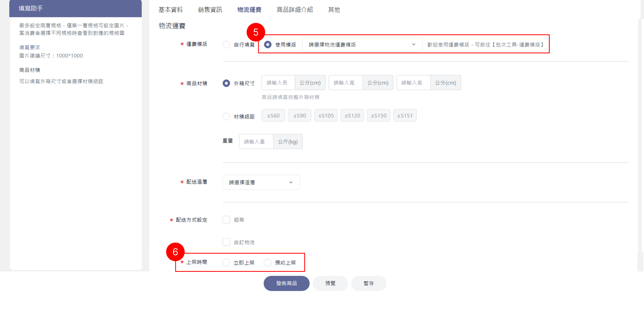This screenshot has width=644, height=320.
Task: Choose the ≤S150 volume tier
Action: point(379,115)
